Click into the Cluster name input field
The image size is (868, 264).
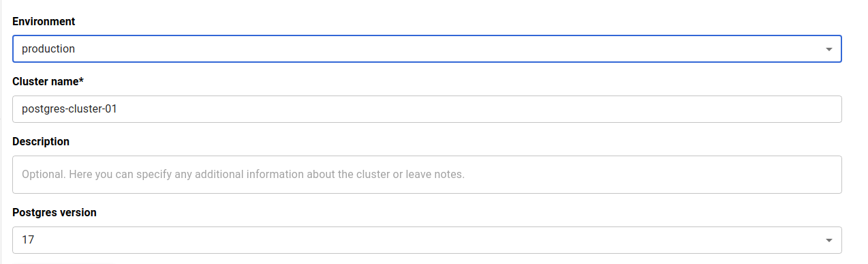point(427,109)
